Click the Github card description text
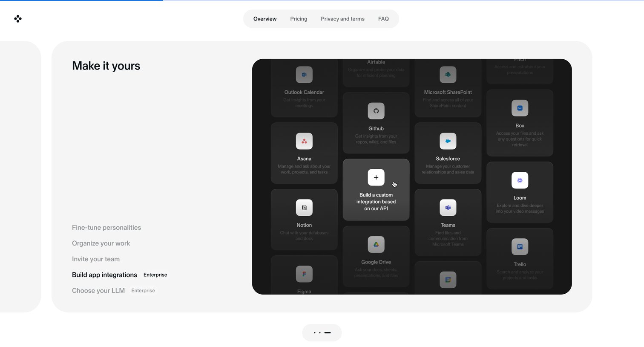Viewport: 644px width, 347px height. click(x=376, y=139)
